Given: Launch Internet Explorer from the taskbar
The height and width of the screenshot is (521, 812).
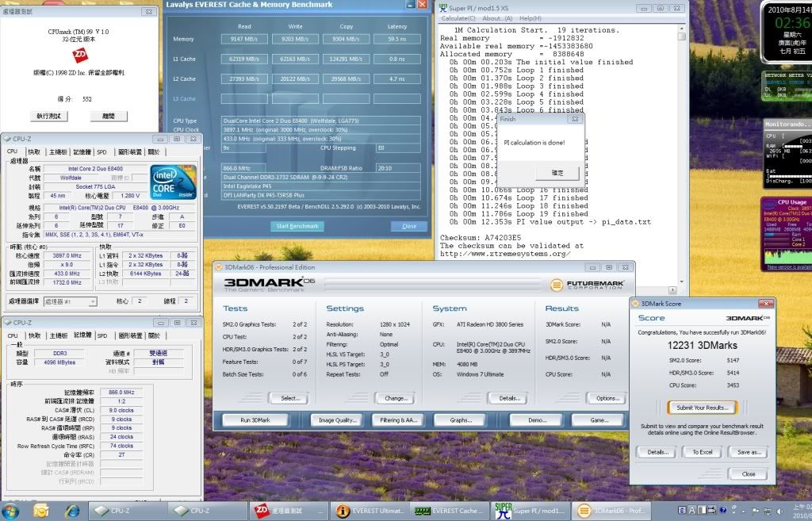Looking at the screenshot, I should point(72,511).
